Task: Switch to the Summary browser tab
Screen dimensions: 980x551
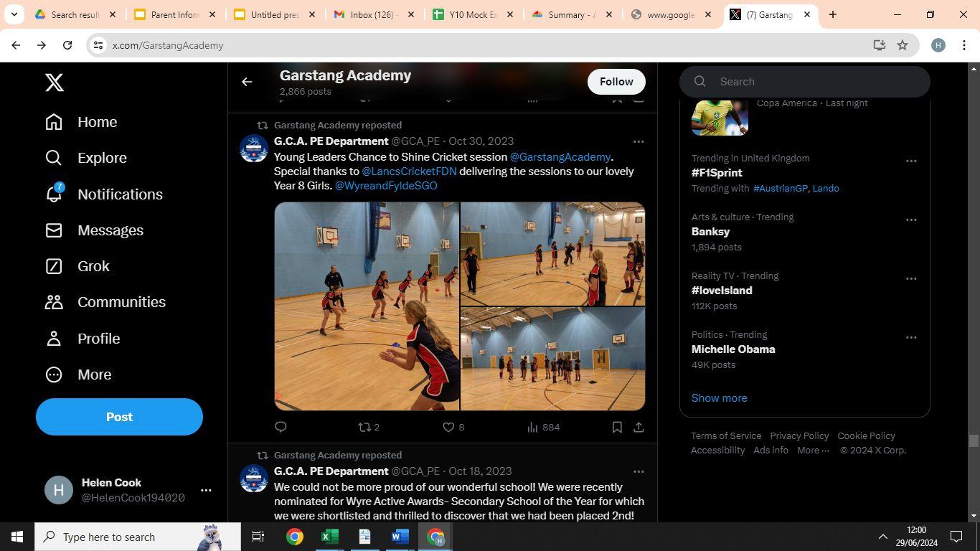Action: point(571,14)
